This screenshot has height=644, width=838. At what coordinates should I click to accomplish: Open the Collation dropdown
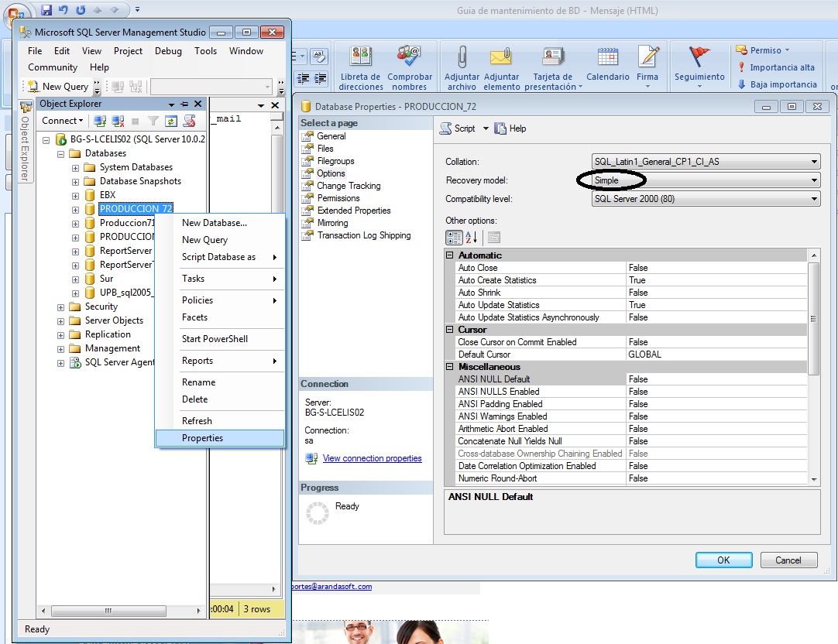click(x=814, y=162)
